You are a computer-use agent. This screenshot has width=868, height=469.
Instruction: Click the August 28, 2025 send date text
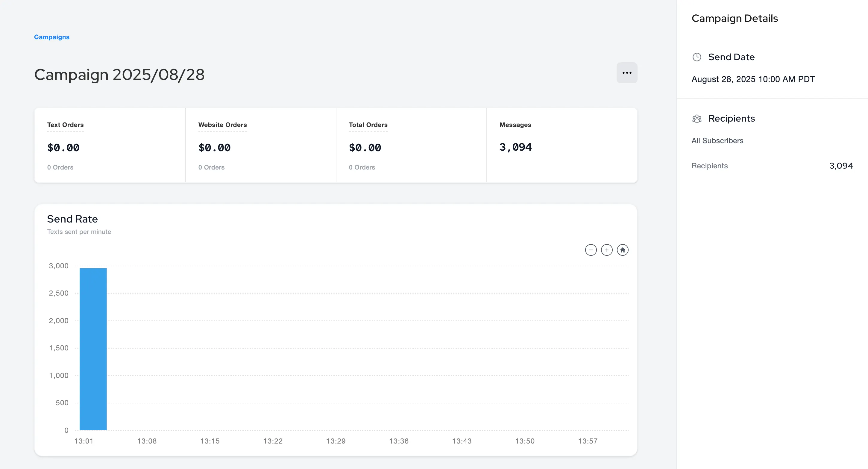pos(753,79)
